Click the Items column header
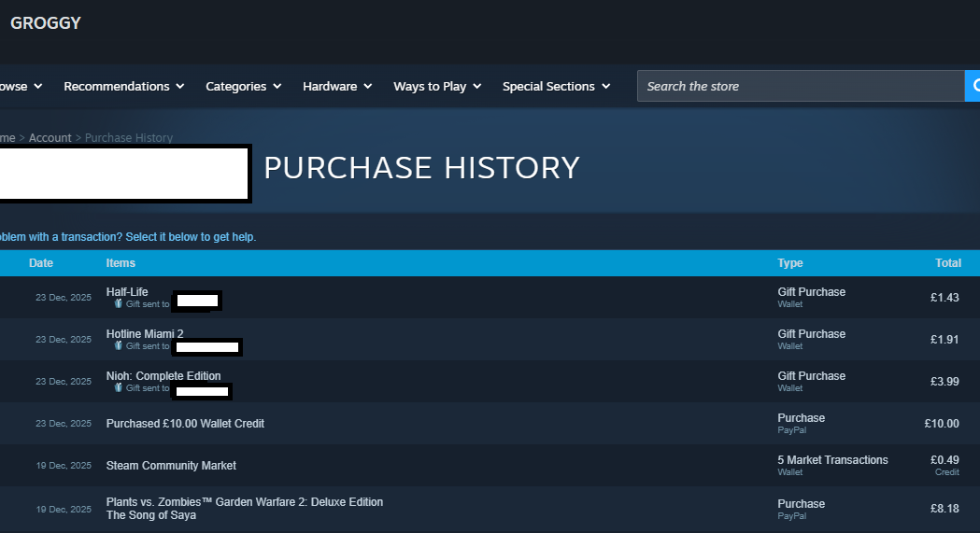This screenshot has height=533, width=980. pos(121,263)
